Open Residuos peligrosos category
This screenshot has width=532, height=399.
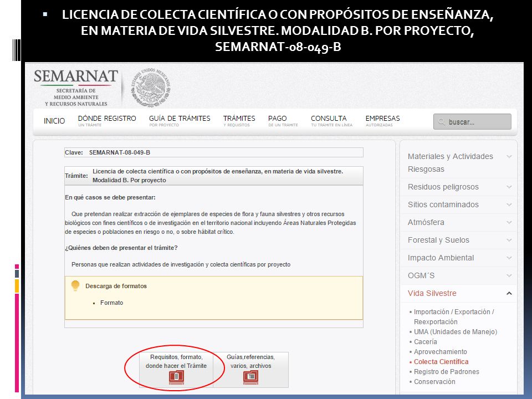[x=443, y=187]
